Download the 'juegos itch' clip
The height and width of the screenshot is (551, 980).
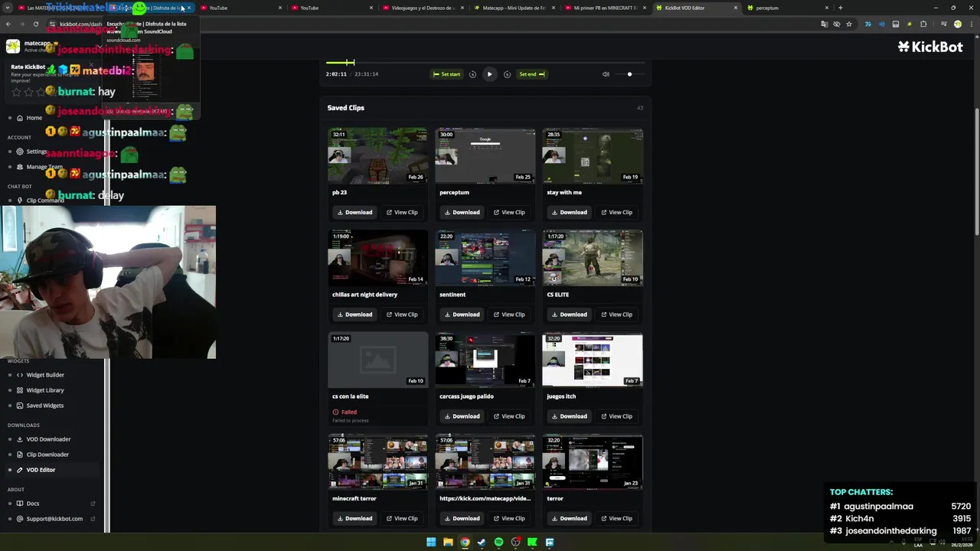click(x=569, y=416)
